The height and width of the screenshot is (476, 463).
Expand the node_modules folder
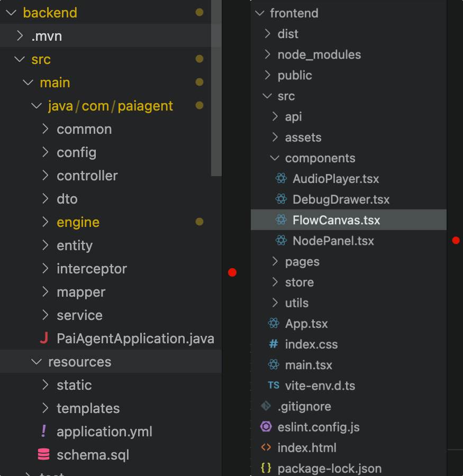[x=267, y=54]
